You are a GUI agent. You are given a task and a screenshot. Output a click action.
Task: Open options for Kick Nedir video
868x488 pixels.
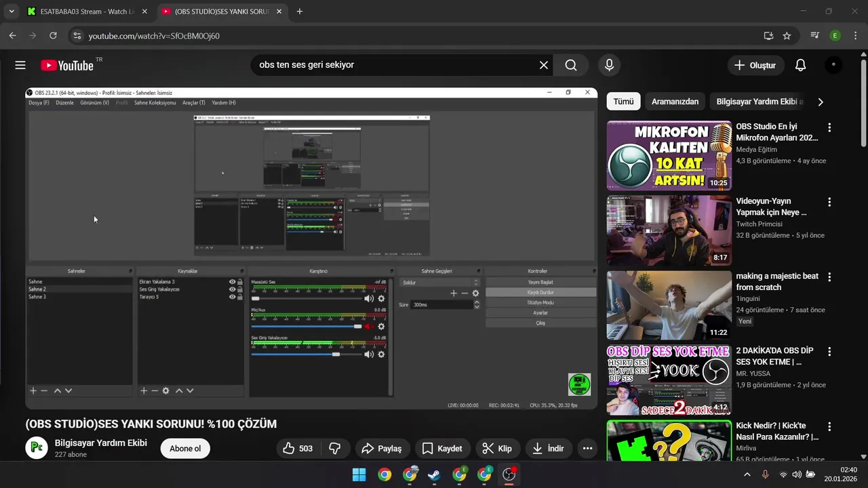[829, 427]
